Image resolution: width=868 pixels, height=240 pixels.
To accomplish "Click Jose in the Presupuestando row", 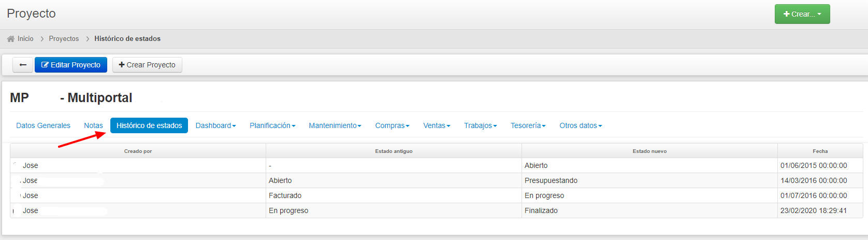I will click(31, 180).
